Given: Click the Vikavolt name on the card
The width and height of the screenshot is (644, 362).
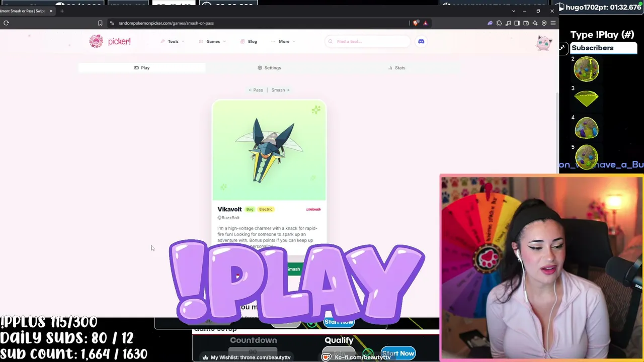Looking at the screenshot, I should tap(229, 209).
